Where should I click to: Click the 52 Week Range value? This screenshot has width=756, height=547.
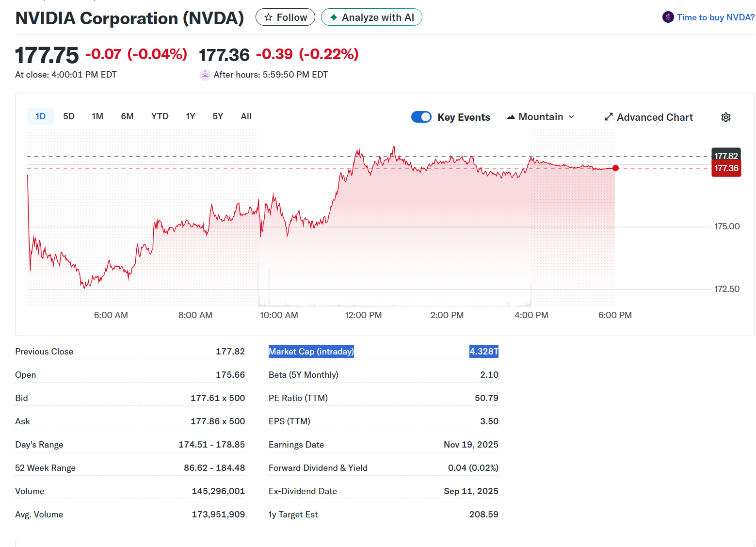tap(214, 468)
